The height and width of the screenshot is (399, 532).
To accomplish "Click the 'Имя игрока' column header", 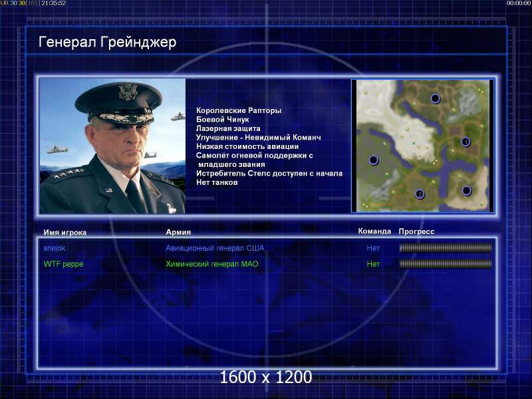I will point(65,232).
